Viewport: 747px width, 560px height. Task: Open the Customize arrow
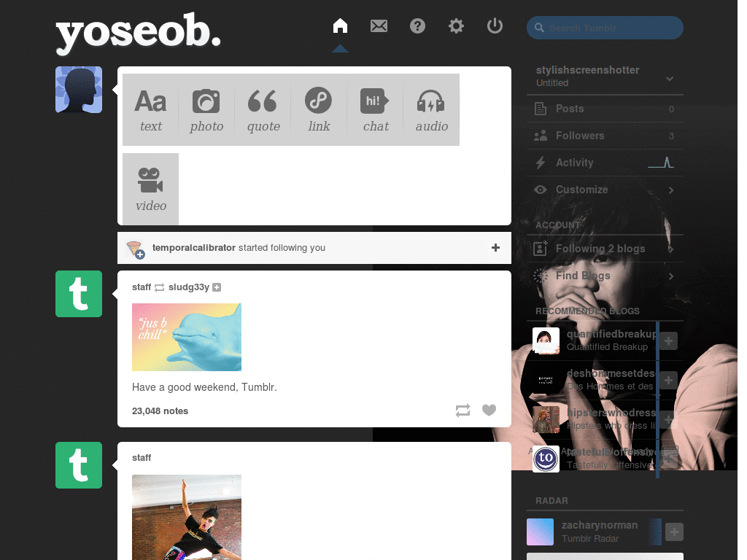coord(671,190)
